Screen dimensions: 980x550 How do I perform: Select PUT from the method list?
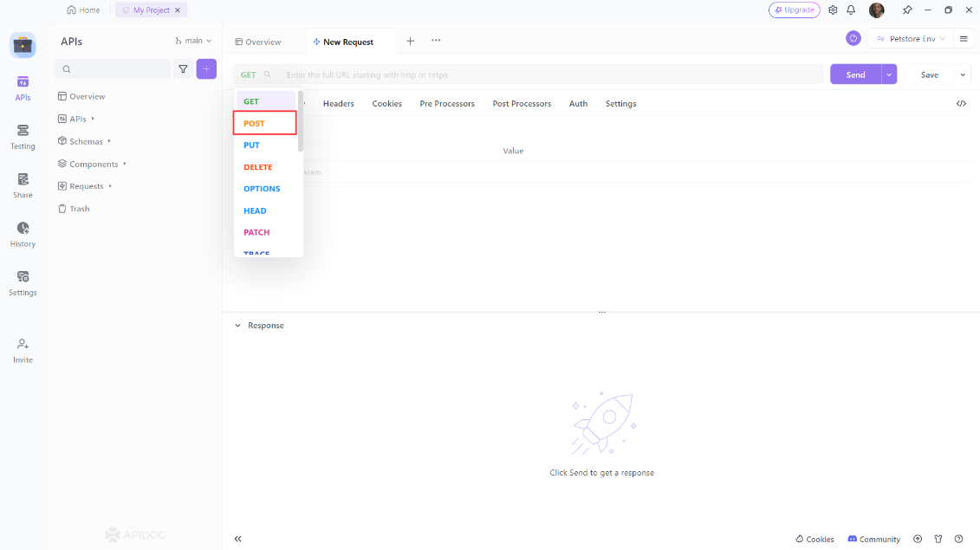pos(266,145)
